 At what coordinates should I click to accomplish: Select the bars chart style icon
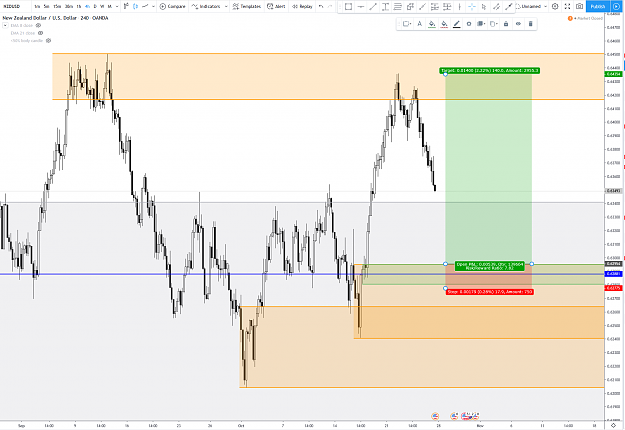[126, 6]
